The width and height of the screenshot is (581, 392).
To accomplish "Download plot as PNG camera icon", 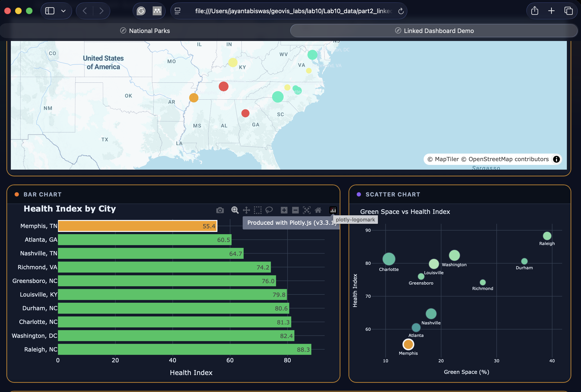I will point(220,210).
